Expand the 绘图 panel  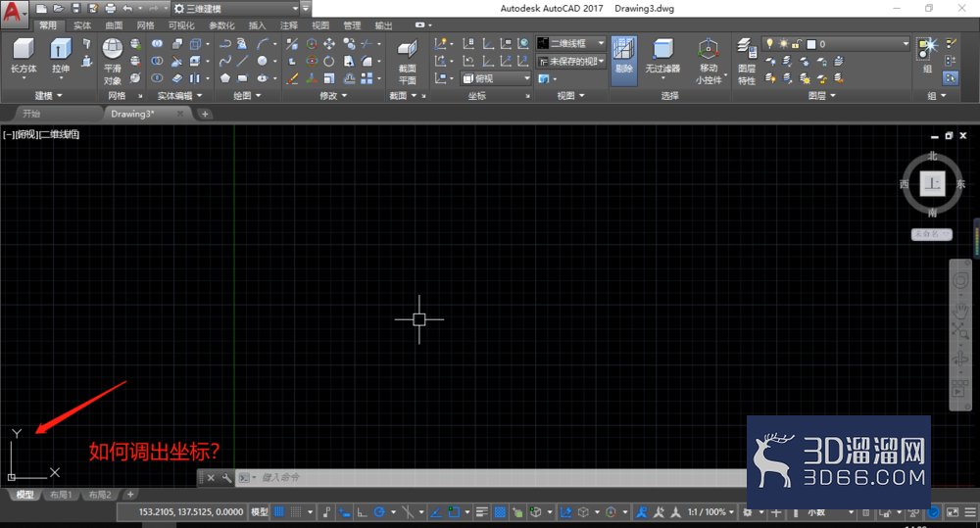click(x=247, y=96)
